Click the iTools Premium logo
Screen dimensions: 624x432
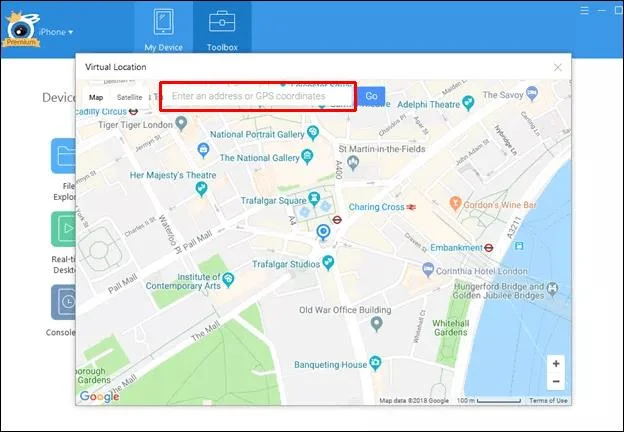coord(21,29)
